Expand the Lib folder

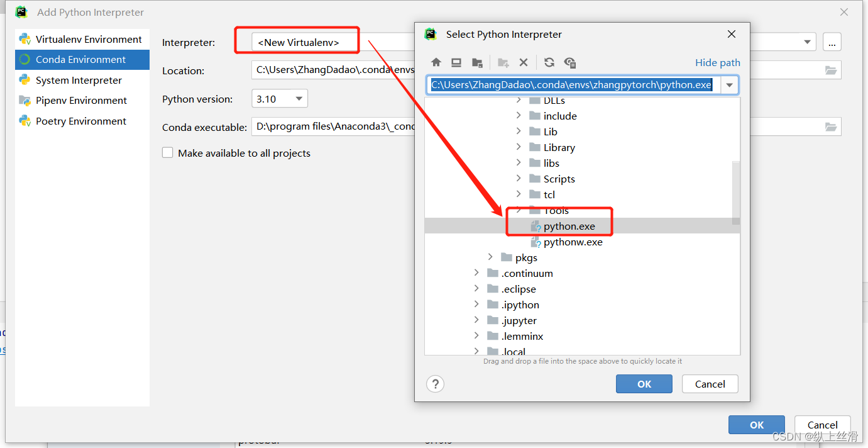pos(519,132)
